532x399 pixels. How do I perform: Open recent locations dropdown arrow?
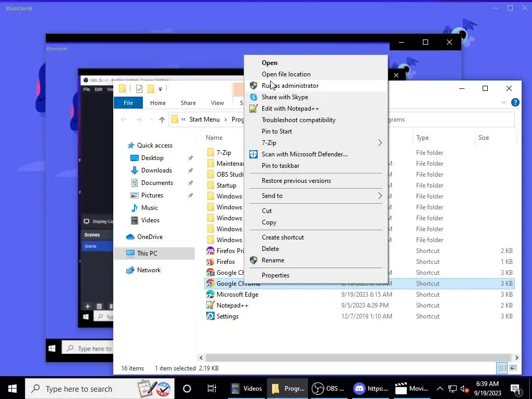[x=151, y=119]
